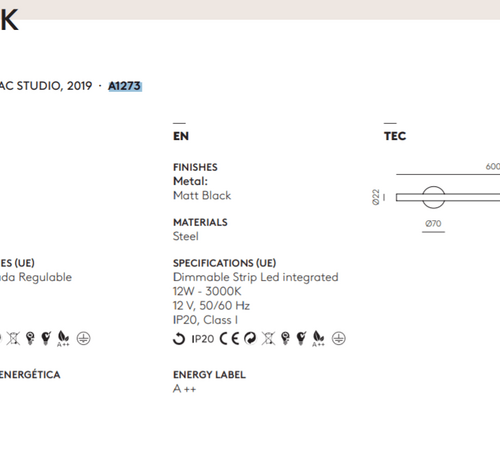Click the Spanish column A++ leaf icon

(63, 338)
